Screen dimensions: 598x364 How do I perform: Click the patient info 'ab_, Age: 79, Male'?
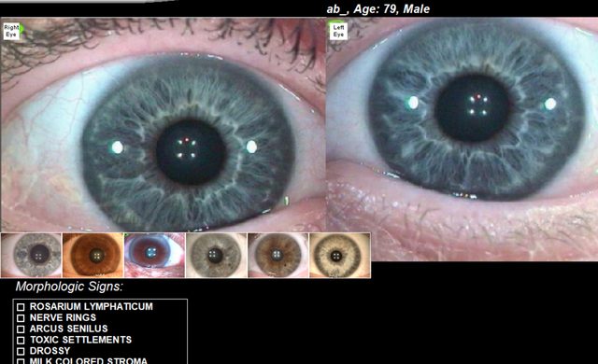point(377,8)
